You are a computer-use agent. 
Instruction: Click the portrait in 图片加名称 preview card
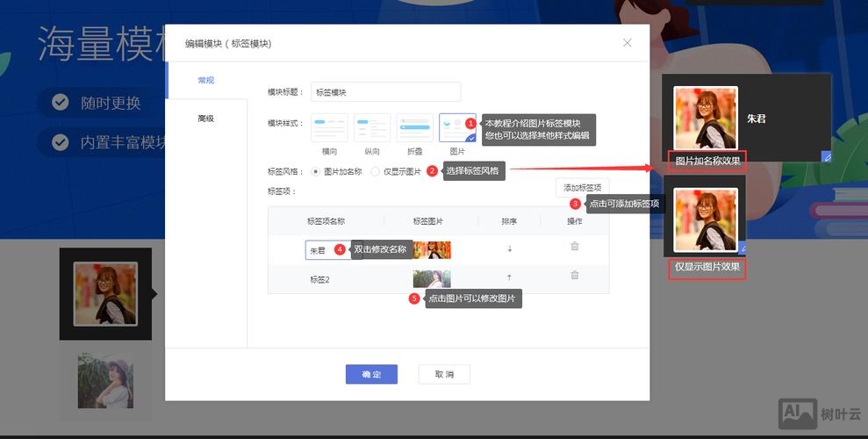(706, 119)
